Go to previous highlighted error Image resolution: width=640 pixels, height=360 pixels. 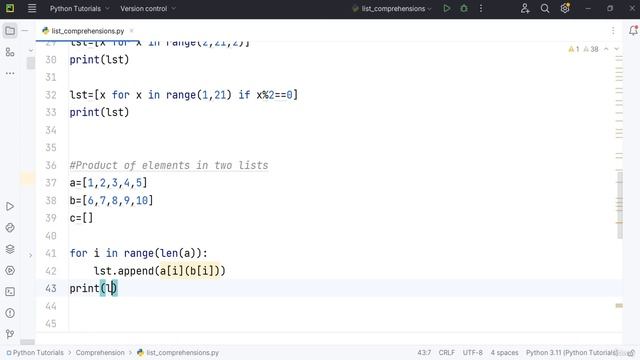(x=606, y=49)
